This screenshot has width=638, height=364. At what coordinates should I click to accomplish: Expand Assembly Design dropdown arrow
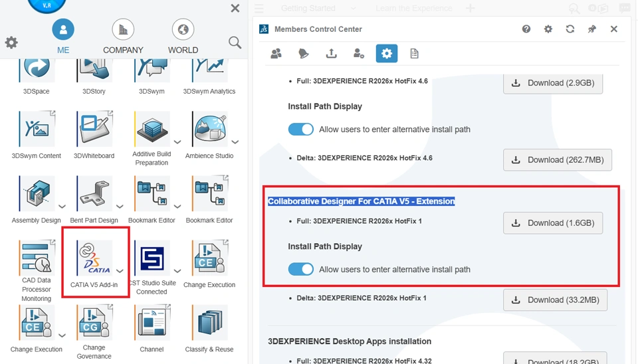62,206
